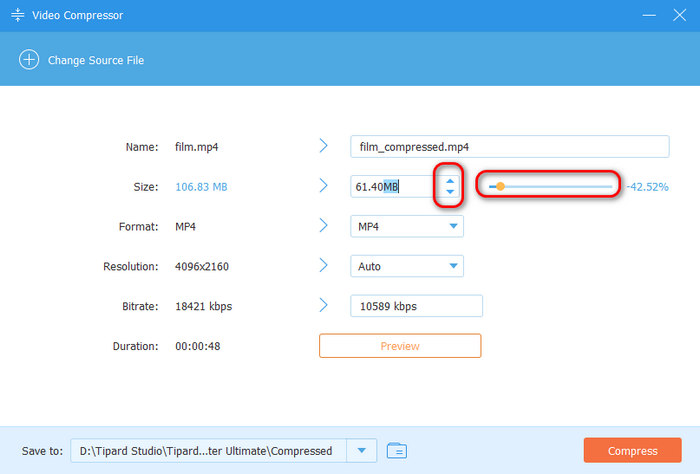The image size is (700, 474).
Task: Click the Change Source File plus icon
Action: [x=29, y=60]
